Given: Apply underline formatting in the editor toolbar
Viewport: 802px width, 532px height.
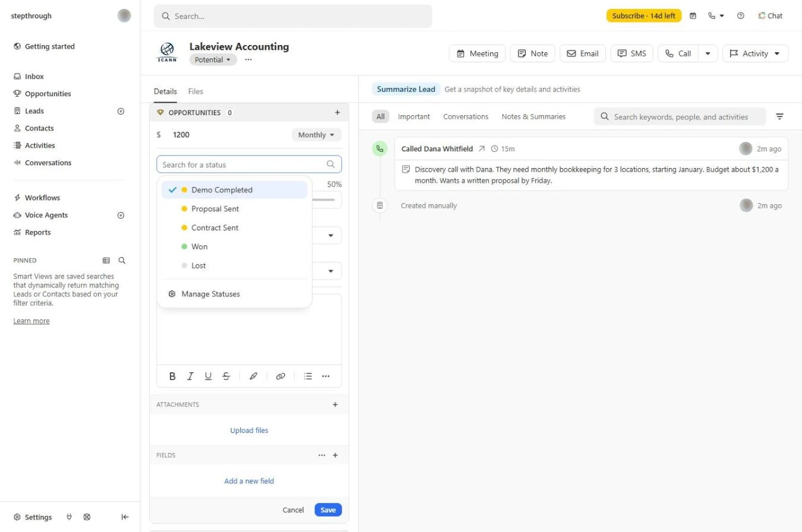Looking at the screenshot, I should [208, 376].
